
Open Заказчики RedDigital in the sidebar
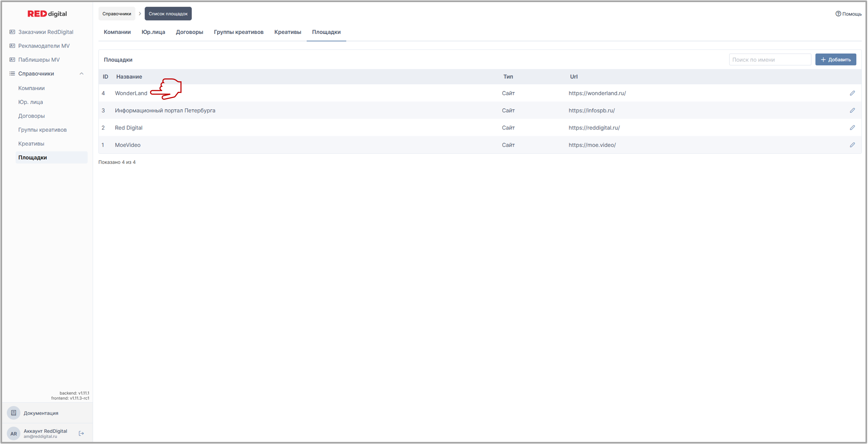(46, 32)
